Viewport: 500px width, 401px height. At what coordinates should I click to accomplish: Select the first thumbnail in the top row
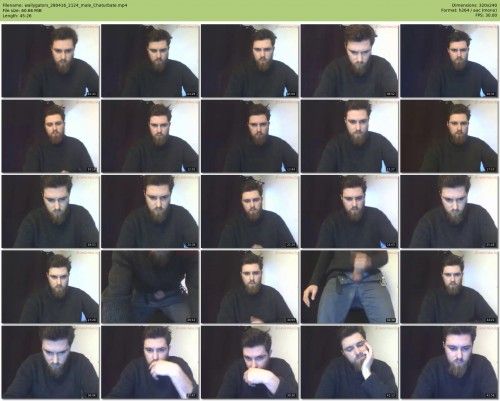tap(50, 61)
